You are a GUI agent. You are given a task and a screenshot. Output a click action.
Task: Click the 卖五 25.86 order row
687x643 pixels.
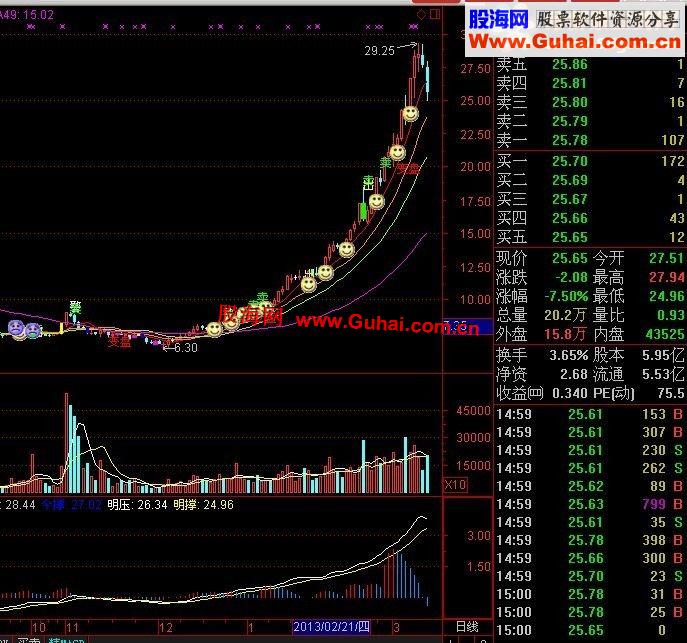click(590, 64)
